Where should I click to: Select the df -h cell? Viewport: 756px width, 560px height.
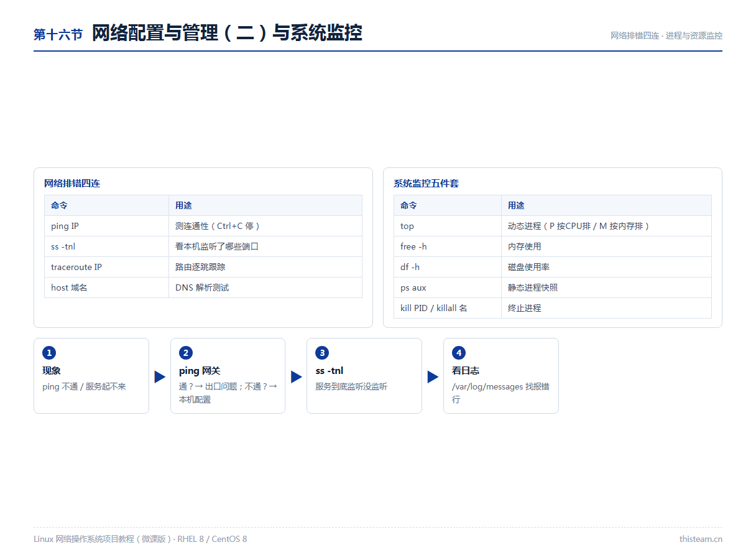[448, 267]
